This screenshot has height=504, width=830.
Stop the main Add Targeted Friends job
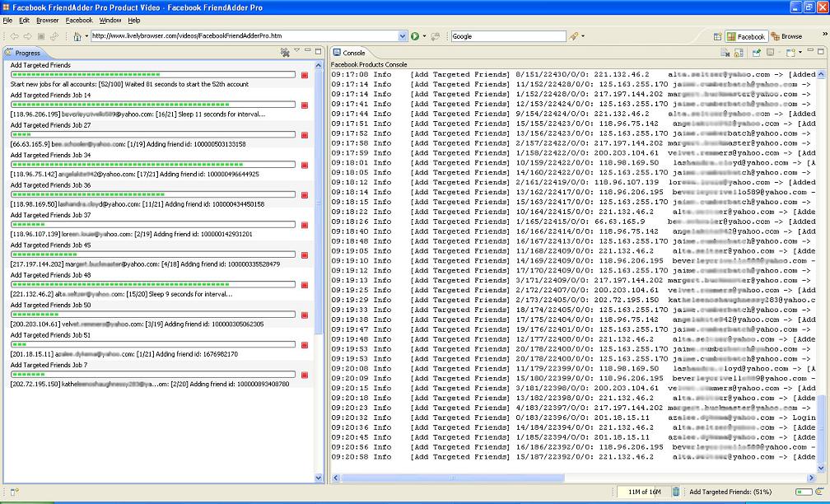[x=305, y=75]
